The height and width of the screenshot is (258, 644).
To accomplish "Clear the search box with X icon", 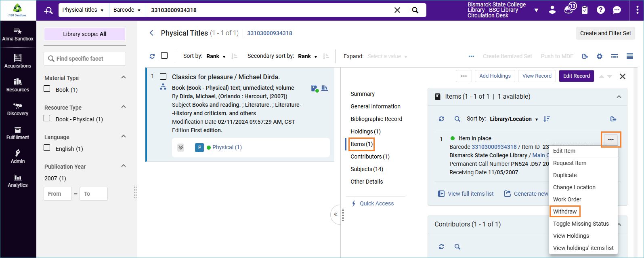I will (x=397, y=10).
